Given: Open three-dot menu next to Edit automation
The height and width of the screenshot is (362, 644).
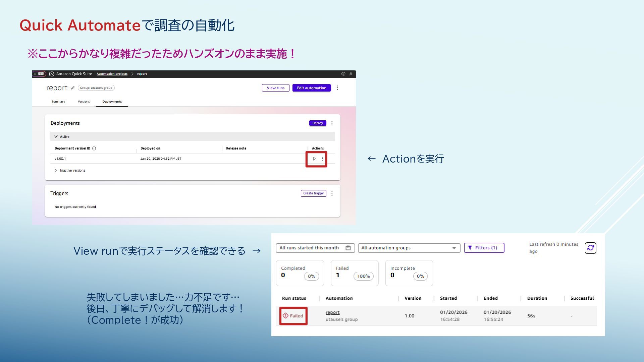Looking at the screenshot, I should [x=337, y=88].
